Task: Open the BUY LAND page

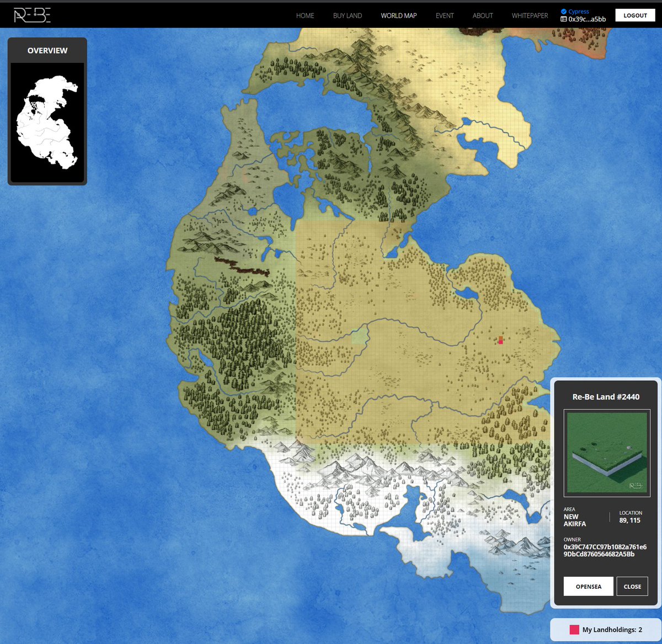Action: pos(348,15)
